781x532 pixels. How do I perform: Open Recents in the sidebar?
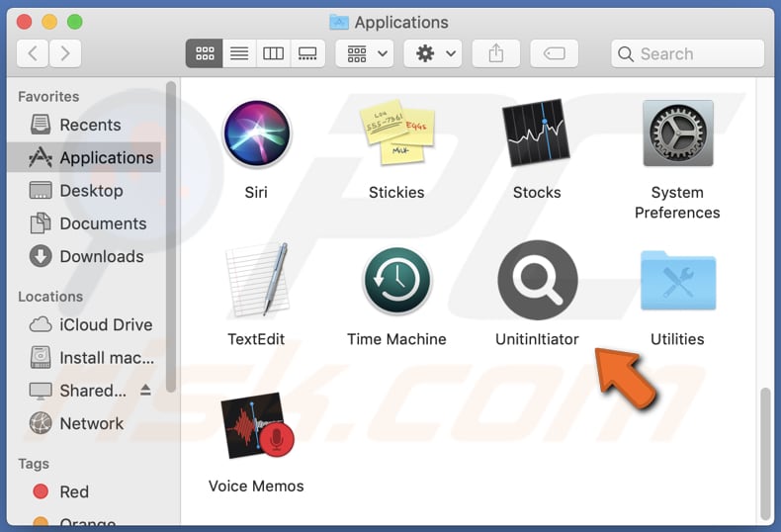click(84, 125)
